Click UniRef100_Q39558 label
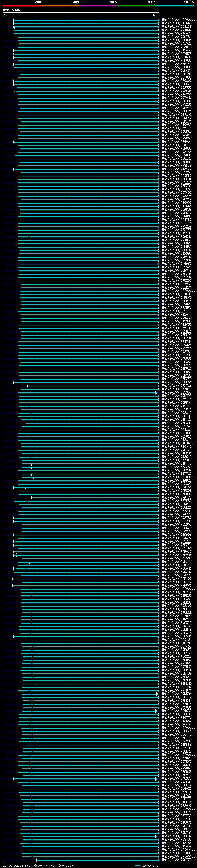Image resolution: width=197 pixels, height=868 pixels. coord(177,88)
